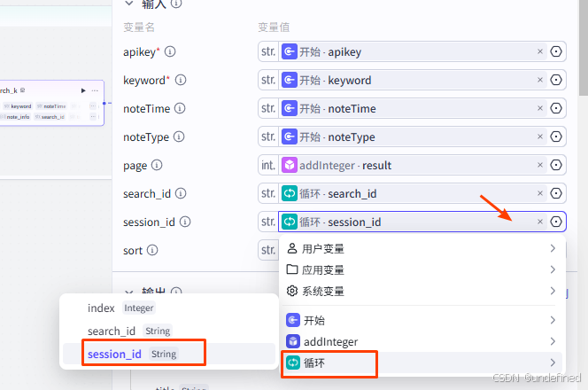Select search_id String variable in submenu
The width and height of the screenshot is (588, 390).
[169, 331]
